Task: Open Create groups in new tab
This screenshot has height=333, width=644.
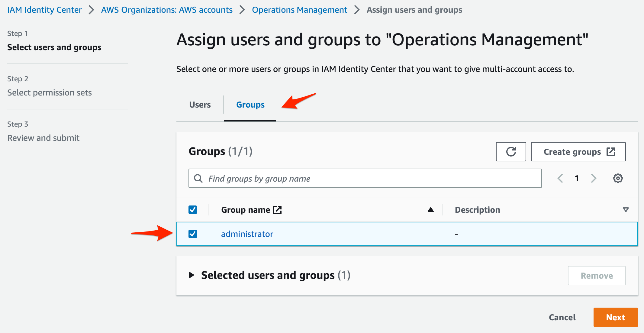Action: coord(578,152)
